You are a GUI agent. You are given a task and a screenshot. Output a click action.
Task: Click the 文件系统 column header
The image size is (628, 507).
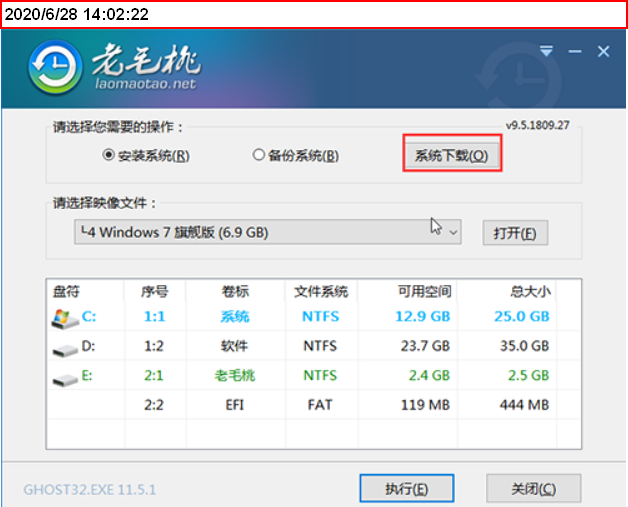(321, 291)
